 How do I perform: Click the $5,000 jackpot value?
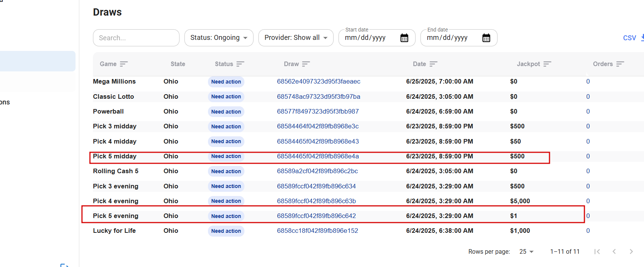tap(520, 201)
